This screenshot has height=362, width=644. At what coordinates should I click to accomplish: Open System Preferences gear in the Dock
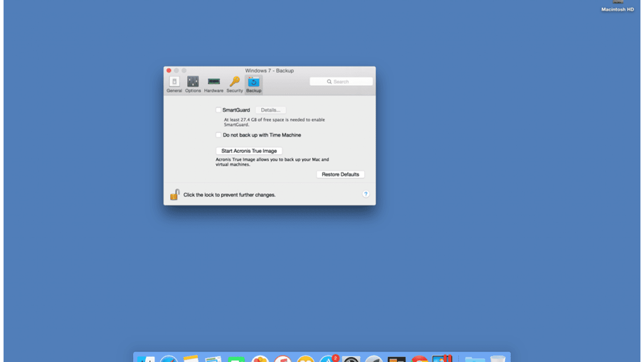coord(352,359)
